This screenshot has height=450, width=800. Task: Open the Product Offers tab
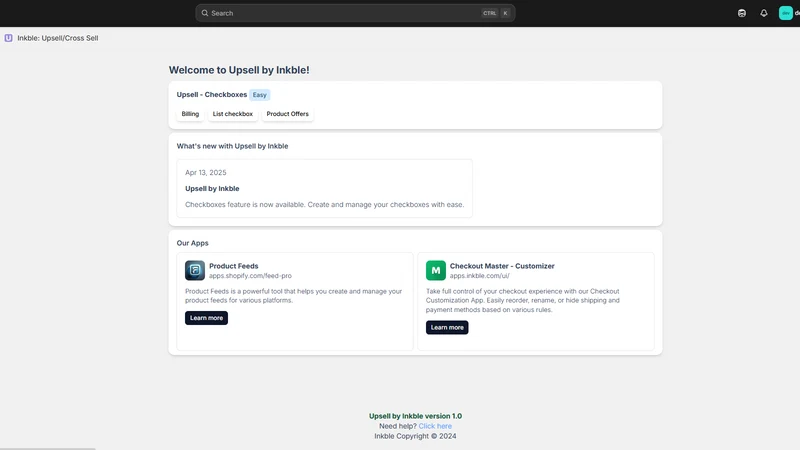point(288,114)
